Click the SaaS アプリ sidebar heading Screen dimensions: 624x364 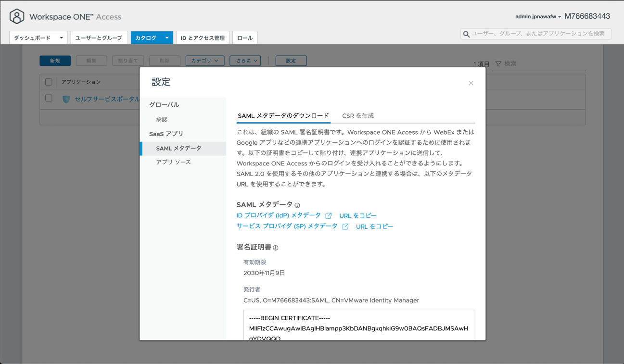tap(166, 134)
